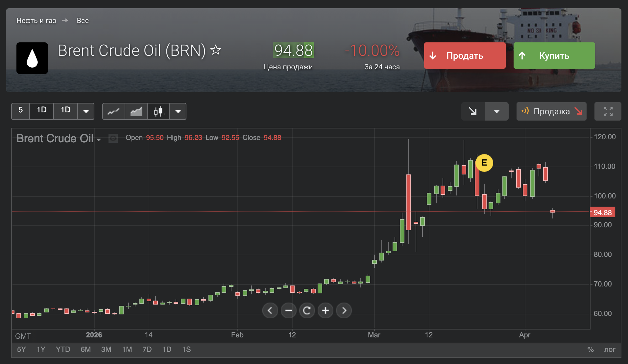The width and height of the screenshot is (628, 364).
Task: Open drawing tools dropdown arrow
Action: click(496, 111)
